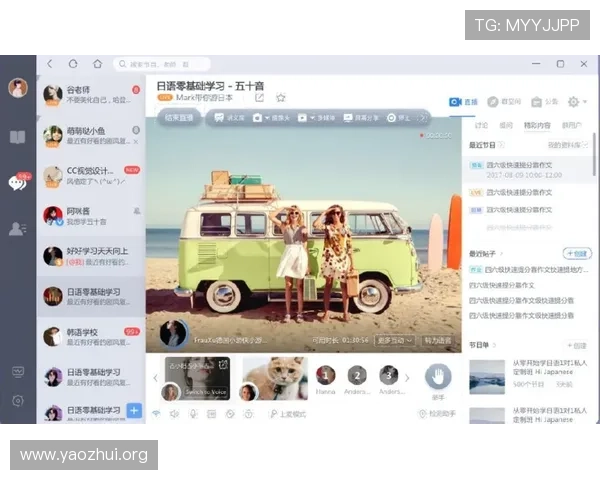Open the 阿咪酱 conversation
600x480 pixels.
pos(91,216)
